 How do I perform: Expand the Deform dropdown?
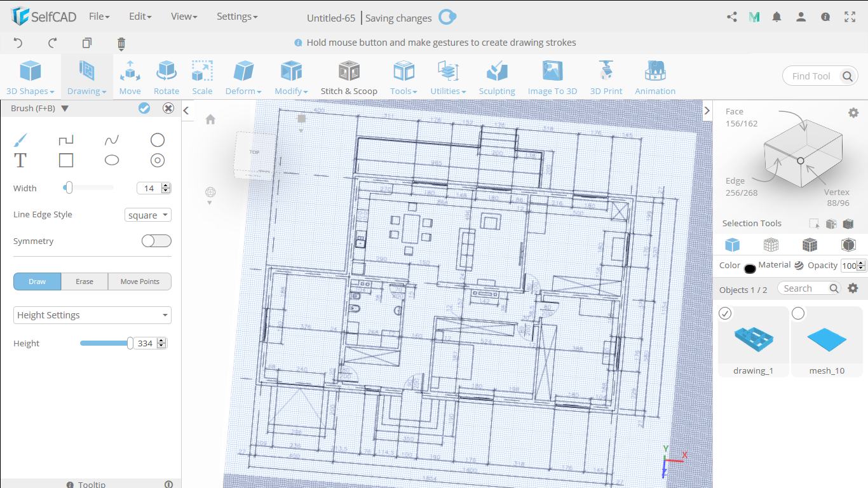243,78
